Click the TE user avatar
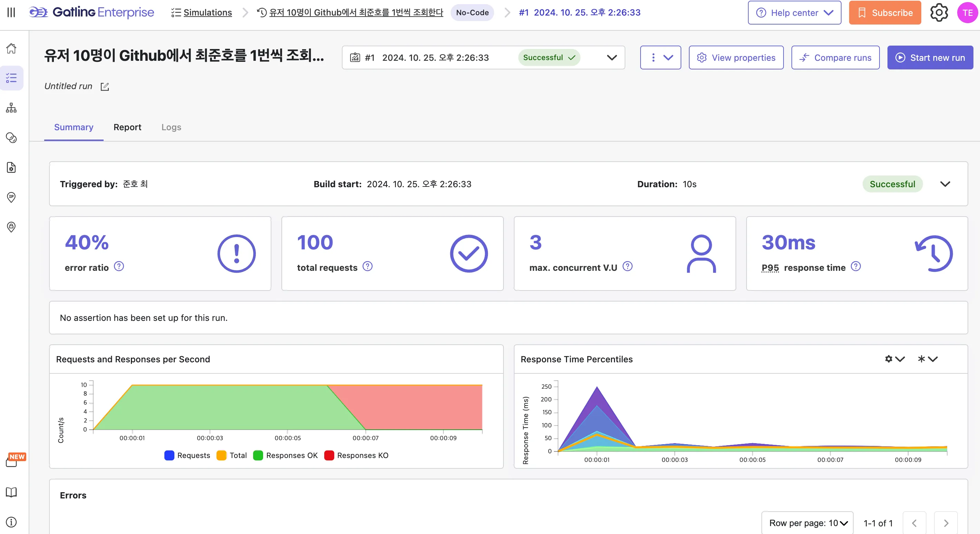Screen dimensions: 980x534 click(x=967, y=12)
